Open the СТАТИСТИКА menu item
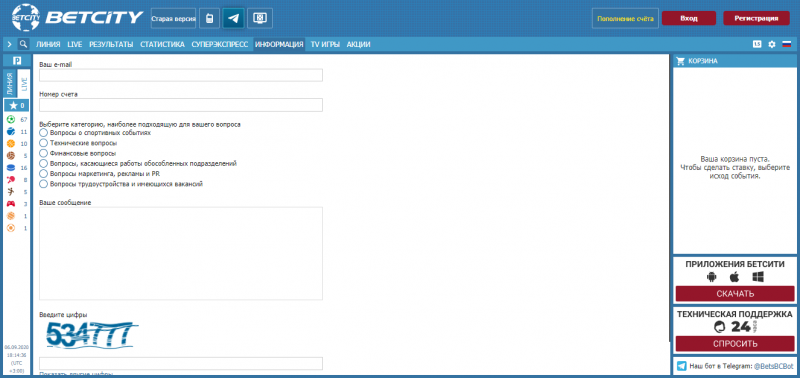Image resolution: width=800 pixels, height=378 pixels. click(162, 44)
